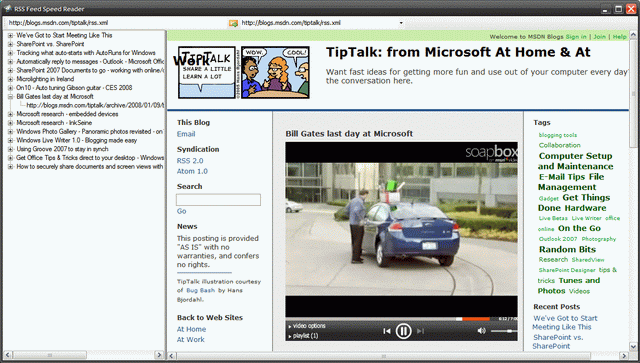Select 'How to securely share documents' item
Screen dimensions: 640x363
pos(90,167)
